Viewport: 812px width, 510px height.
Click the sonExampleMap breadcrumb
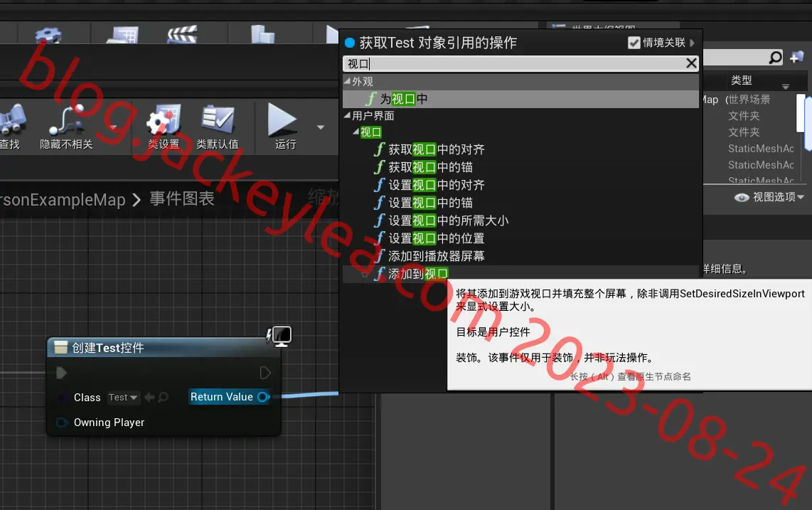(63, 200)
